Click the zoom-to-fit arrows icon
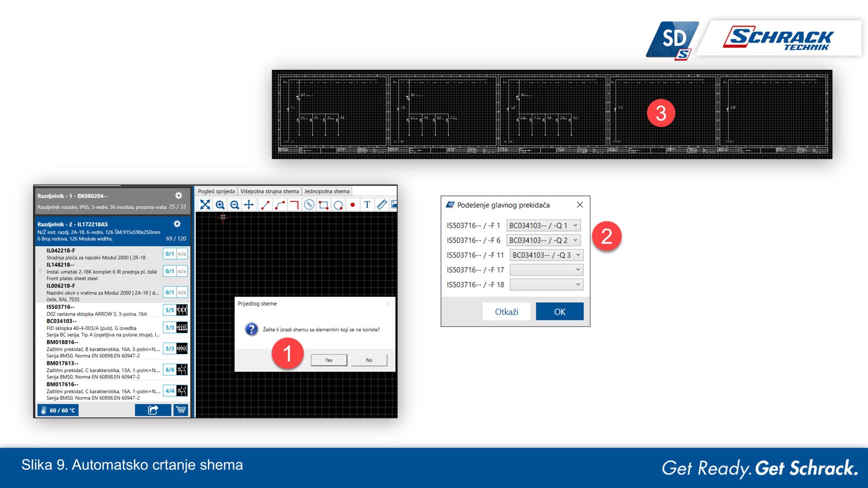This screenshot has height=488, width=868. (205, 205)
